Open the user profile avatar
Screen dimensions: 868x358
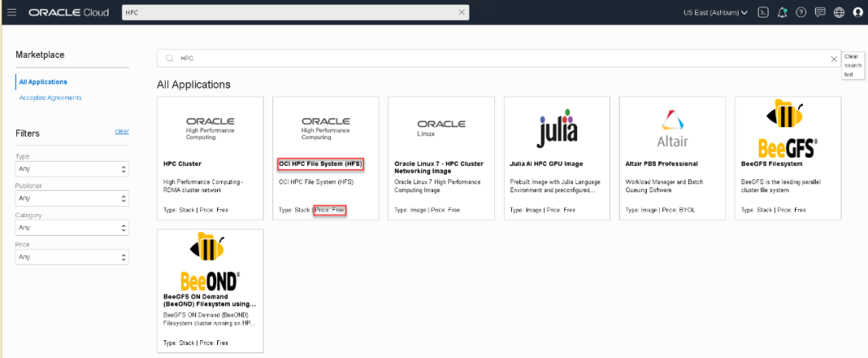858,12
